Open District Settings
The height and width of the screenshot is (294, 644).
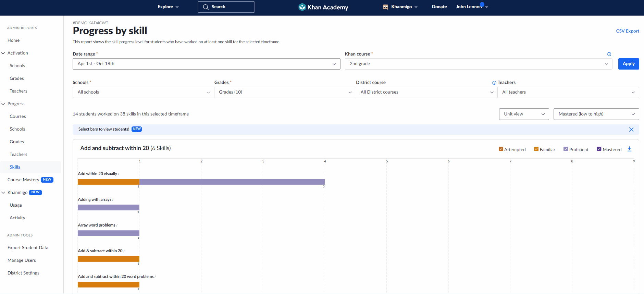coord(23,273)
